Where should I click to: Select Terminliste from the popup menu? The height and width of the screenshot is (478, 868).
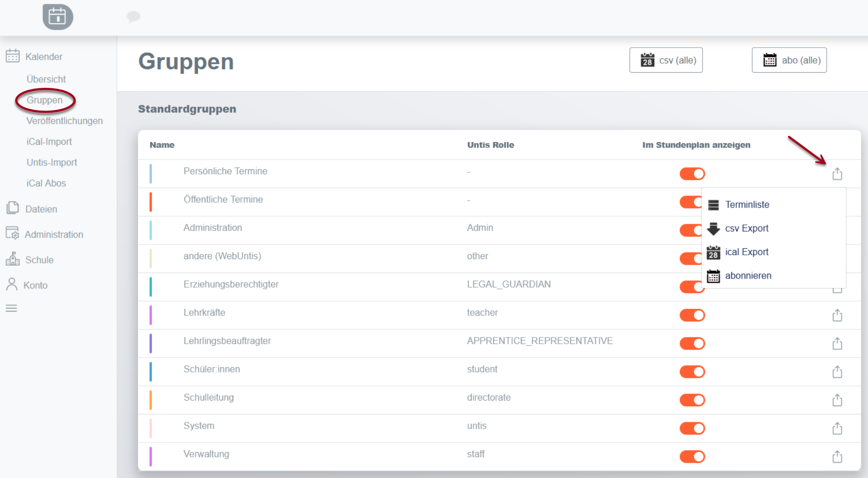[x=747, y=205]
